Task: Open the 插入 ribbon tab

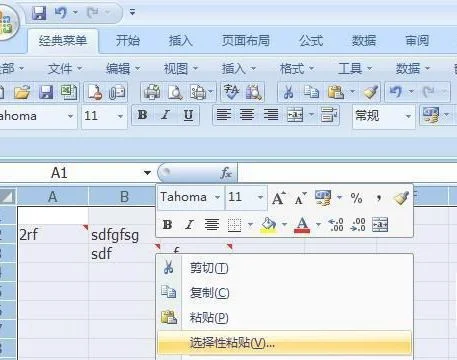Action: (180, 41)
